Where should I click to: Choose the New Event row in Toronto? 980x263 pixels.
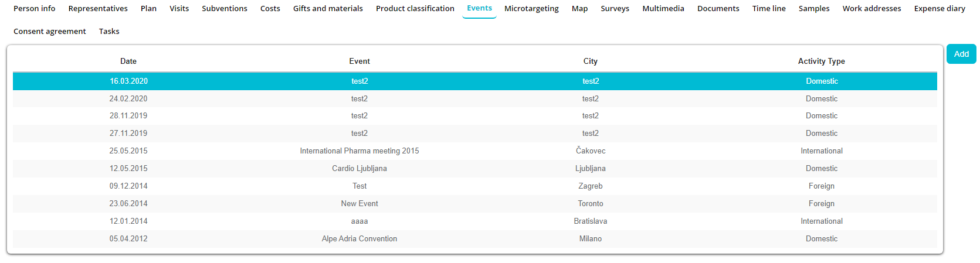coord(359,204)
